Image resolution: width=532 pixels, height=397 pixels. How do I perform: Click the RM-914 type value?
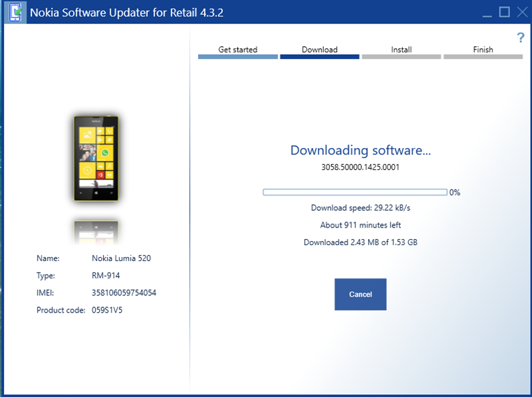point(105,275)
